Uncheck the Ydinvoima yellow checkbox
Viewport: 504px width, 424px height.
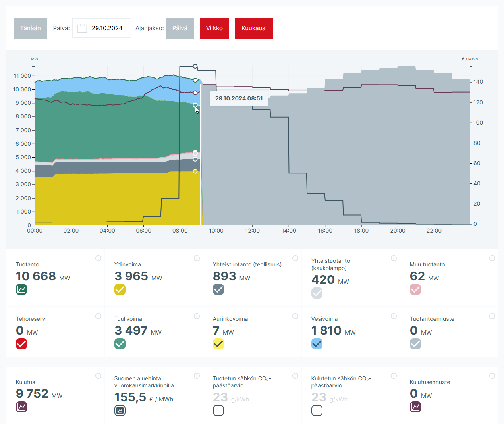click(120, 289)
